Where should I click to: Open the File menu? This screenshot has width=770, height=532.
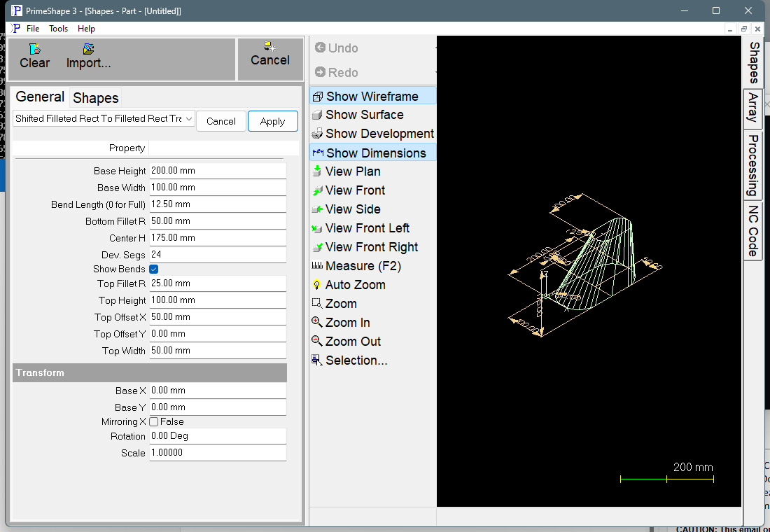click(33, 29)
